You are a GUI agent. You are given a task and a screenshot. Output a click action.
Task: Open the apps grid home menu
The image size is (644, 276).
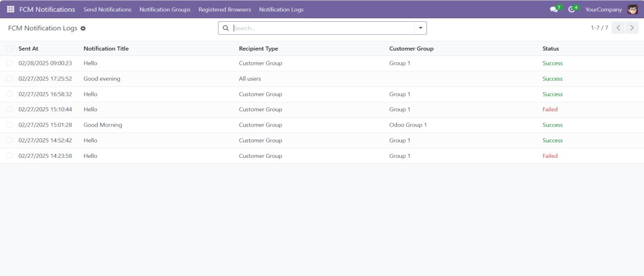pos(10,9)
